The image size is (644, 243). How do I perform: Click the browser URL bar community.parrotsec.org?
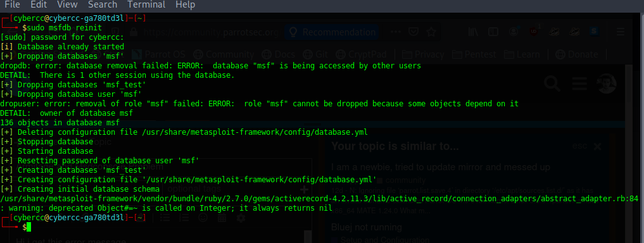(211, 32)
